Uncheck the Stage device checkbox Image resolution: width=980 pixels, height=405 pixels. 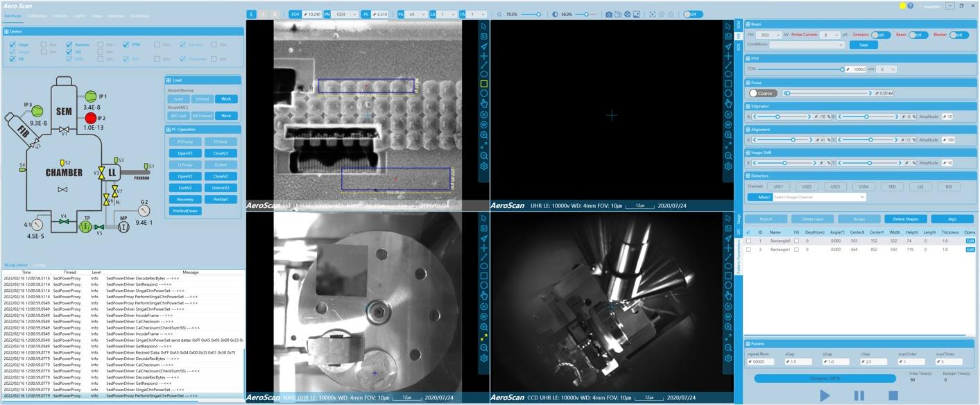point(12,44)
